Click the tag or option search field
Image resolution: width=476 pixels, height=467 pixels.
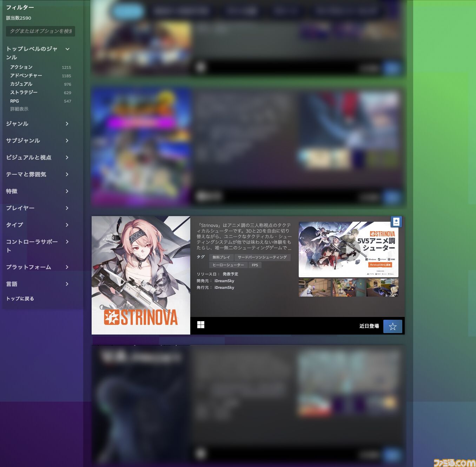(40, 31)
